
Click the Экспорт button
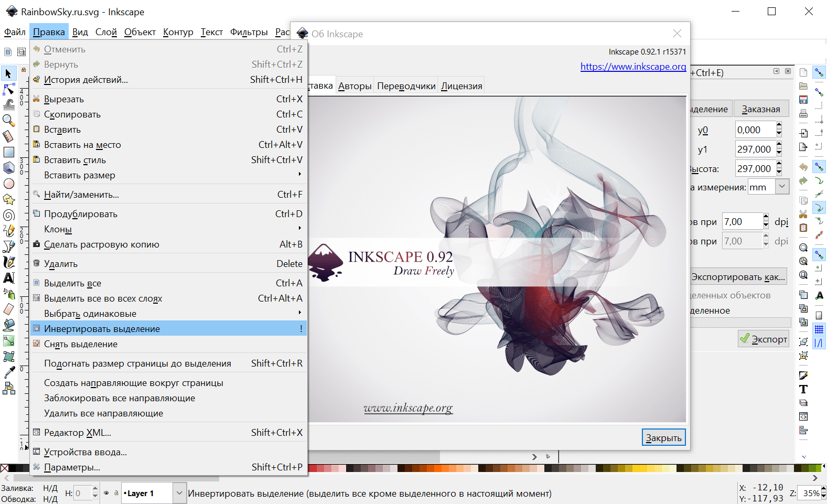click(x=764, y=339)
